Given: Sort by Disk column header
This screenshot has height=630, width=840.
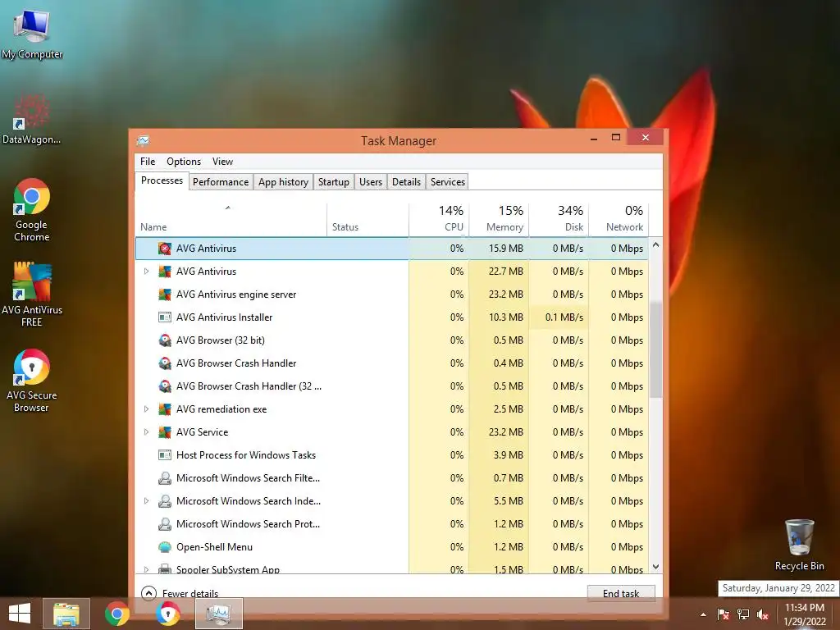Looking at the screenshot, I should (x=559, y=220).
